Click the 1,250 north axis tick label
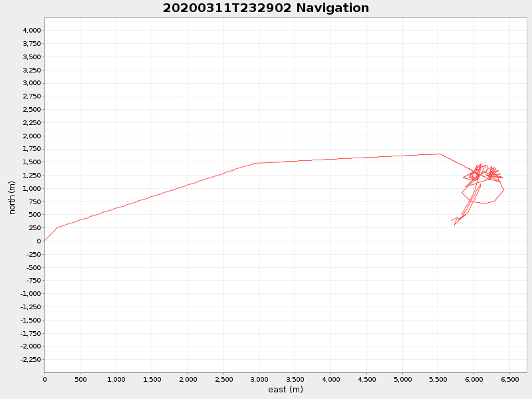Screen dimensions: 532x399 (x=32, y=175)
